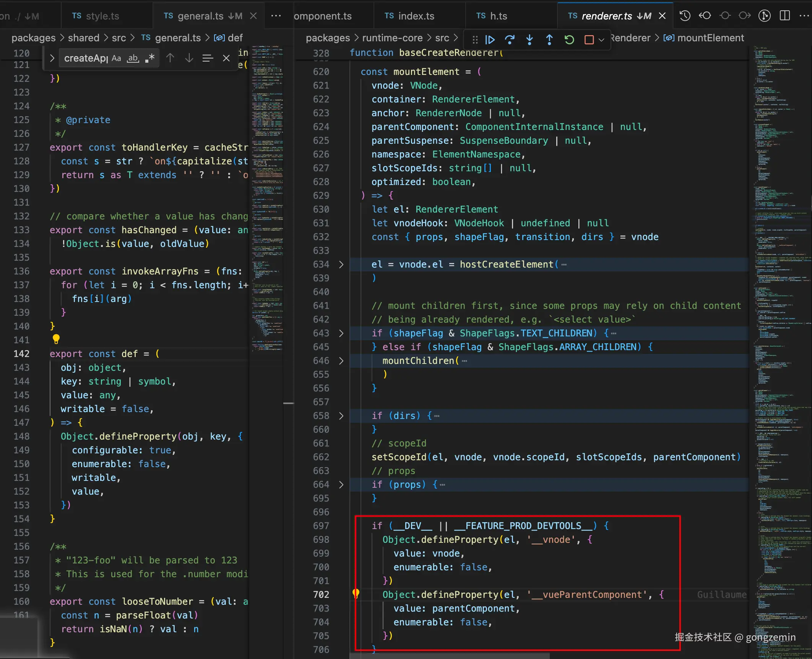Open the debug stop button dropdown arrow
This screenshot has width=812, height=659.
(x=601, y=40)
